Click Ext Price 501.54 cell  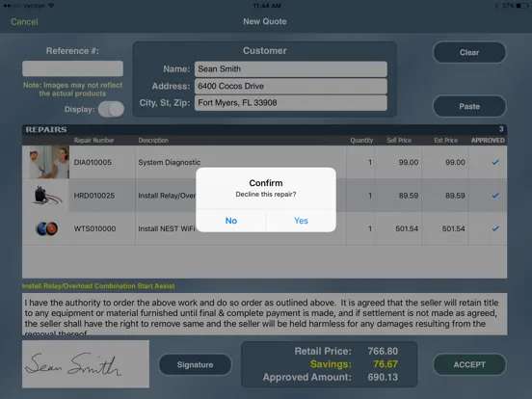tap(454, 228)
